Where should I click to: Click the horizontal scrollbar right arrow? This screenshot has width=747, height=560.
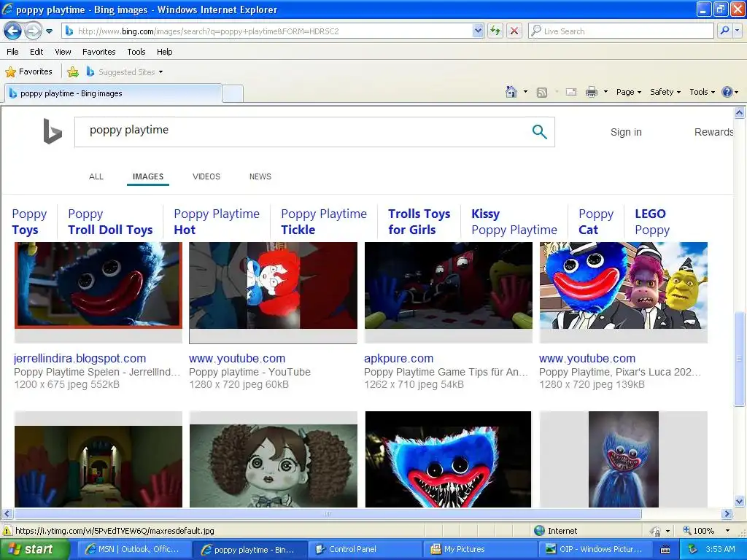727,514
